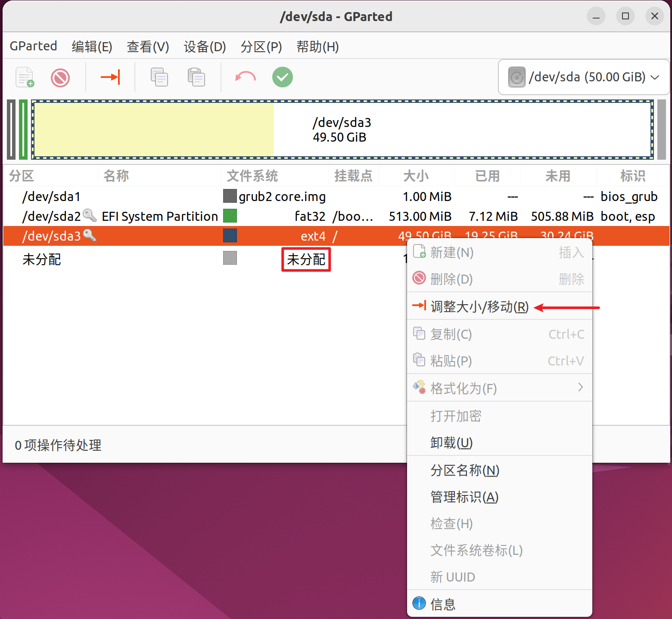Image resolution: width=672 pixels, height=619 pixels.
Task: Click the disk icon in device selector
Action: (x=516, y=77)
